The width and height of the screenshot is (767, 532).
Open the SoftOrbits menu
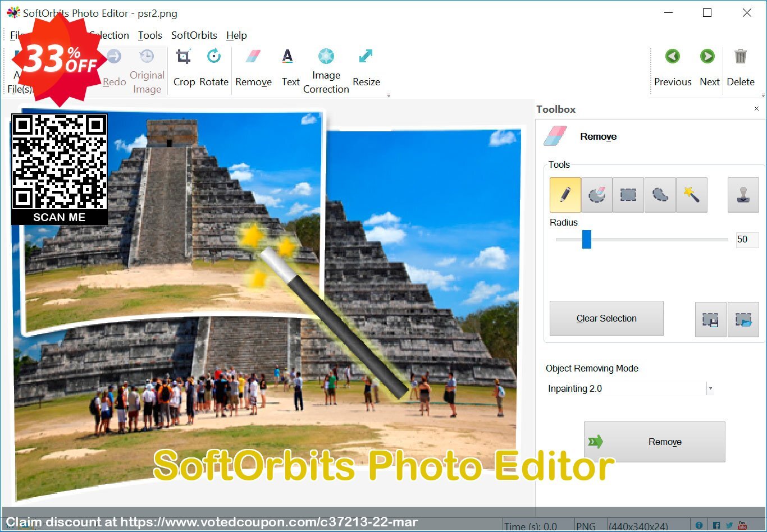tap(194, 35)
